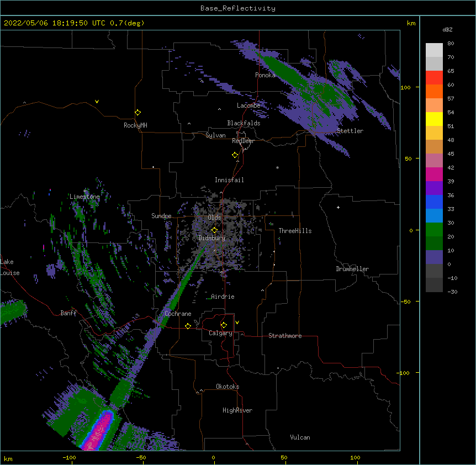Select the orange 57–60 dBZ legend swatch
This screenshot has width=476, height=465.
point(434,91)
